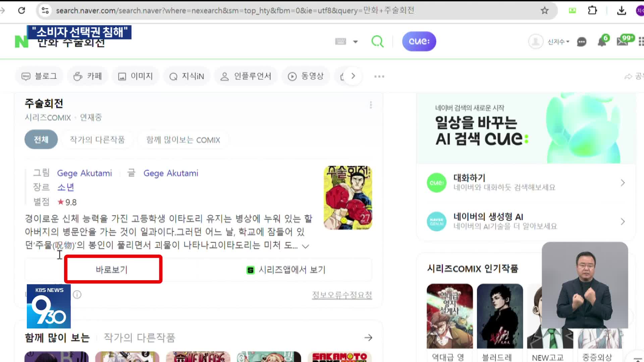This screenshot has height=362, width=644.
Task: Click the green Naver N logo
Action: [x=21, y=42]
